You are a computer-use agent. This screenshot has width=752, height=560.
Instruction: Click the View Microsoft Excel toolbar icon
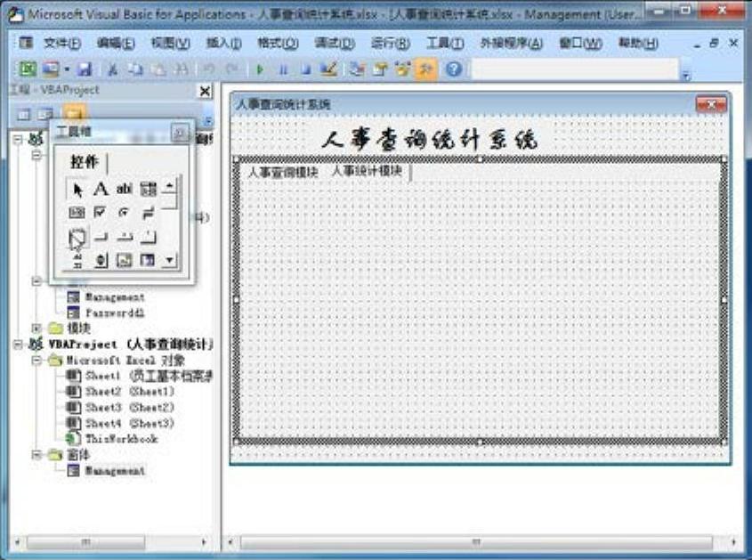(x=28, y=69)
